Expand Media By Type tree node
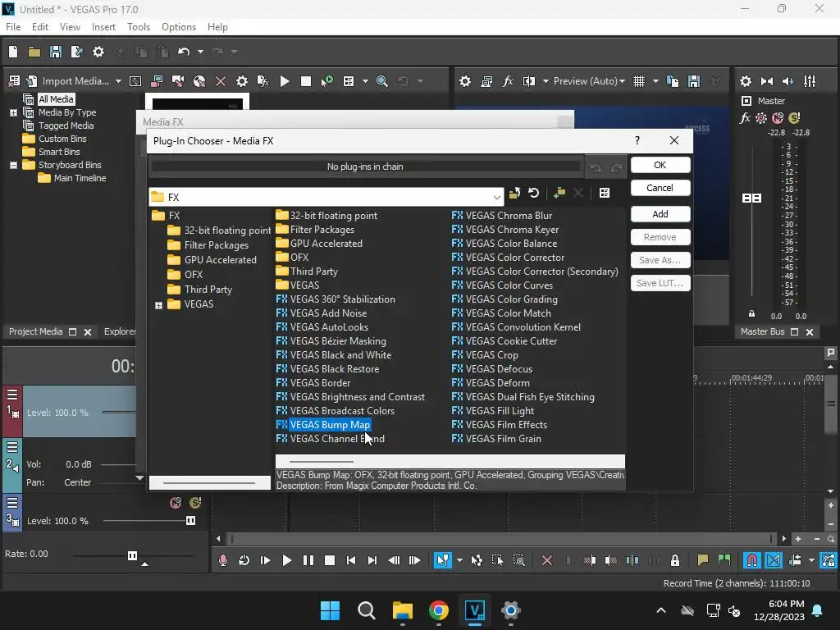 13,112
